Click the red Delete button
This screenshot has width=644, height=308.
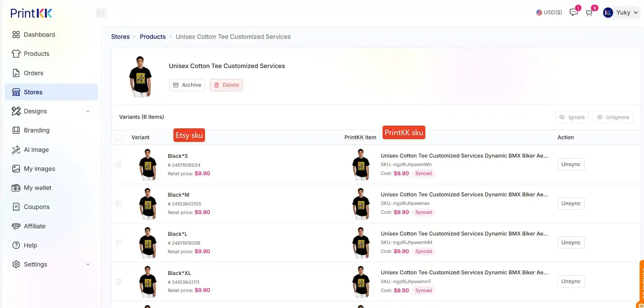(x=226, y=85)
